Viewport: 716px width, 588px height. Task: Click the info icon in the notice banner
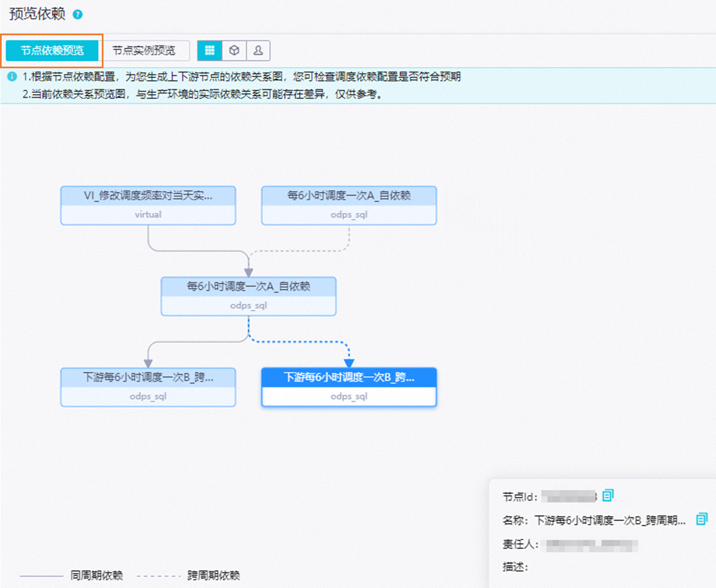(x=12, y=77)
